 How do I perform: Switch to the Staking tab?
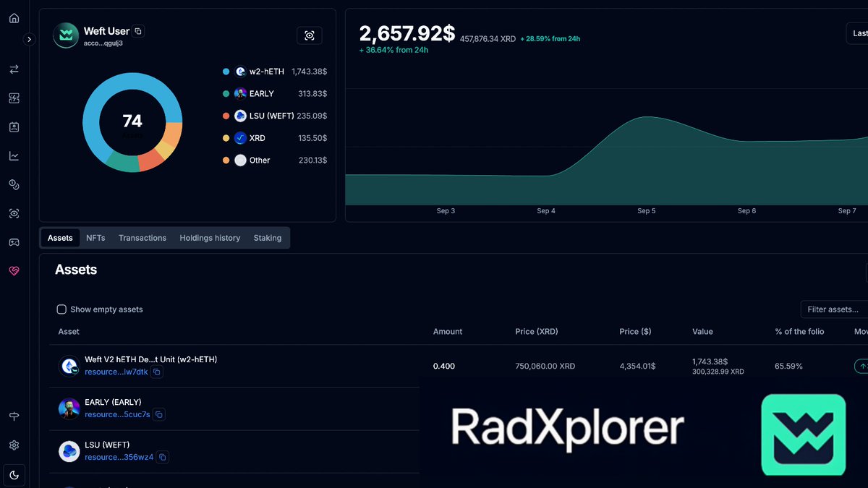(x=268, y=238)
